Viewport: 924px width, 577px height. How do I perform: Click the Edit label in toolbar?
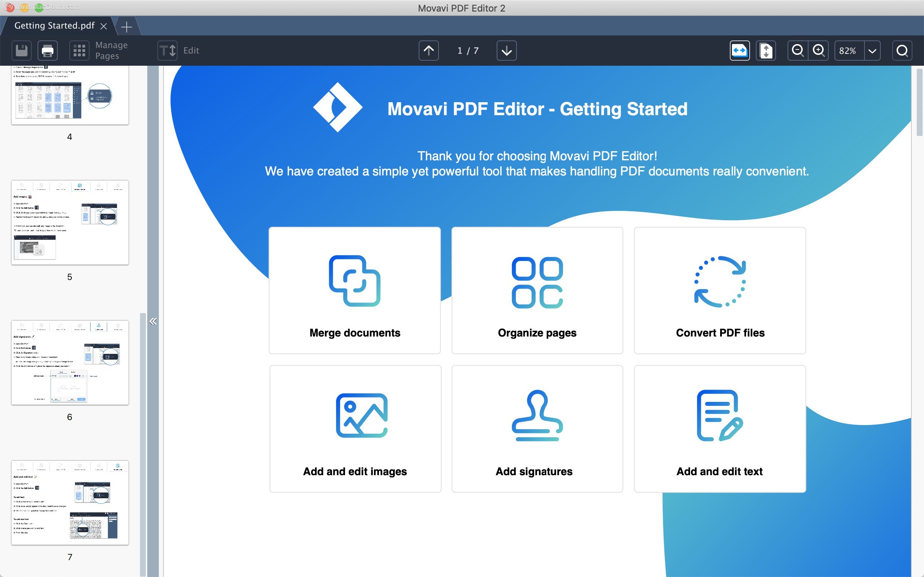(x=191, y=51)
